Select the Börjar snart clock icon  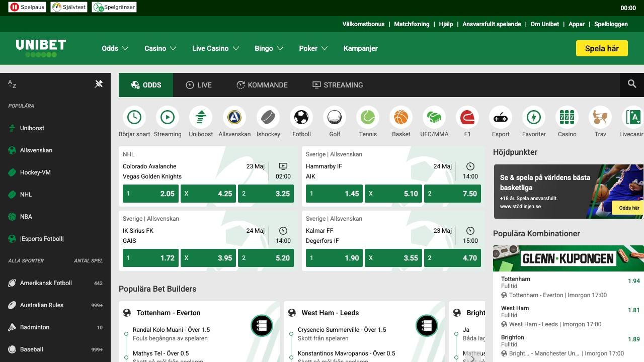click(134, 117)
